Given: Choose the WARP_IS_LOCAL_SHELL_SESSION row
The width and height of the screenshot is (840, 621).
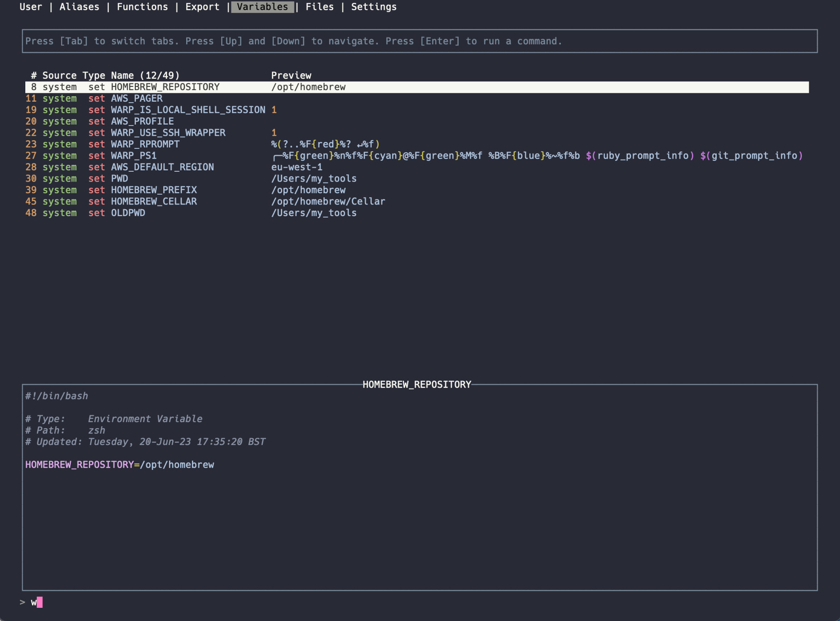Looking at the screenshot, I should tap(188, 110).
